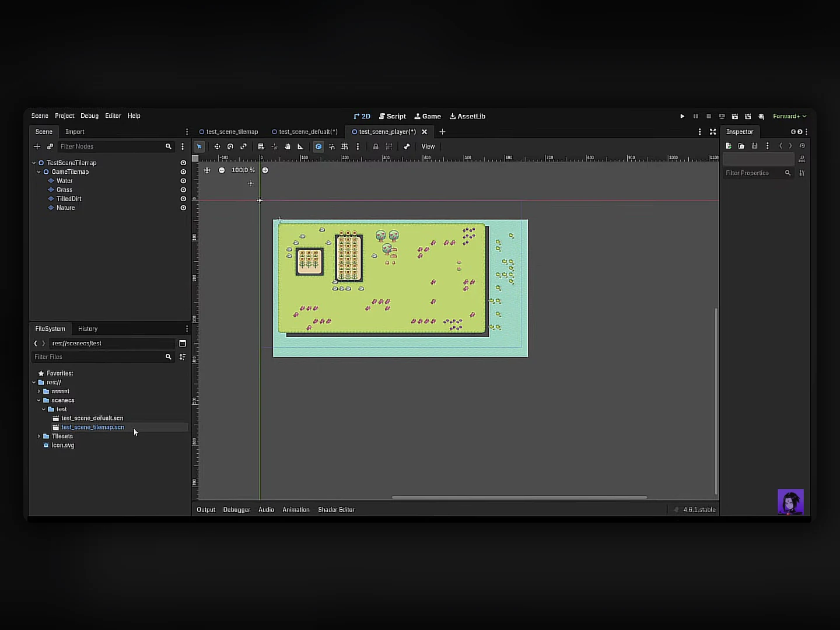This screenshot has height=630, width=840.
Task: Create new resource in Inspector toolbar
Action: [x=729, y=146]
